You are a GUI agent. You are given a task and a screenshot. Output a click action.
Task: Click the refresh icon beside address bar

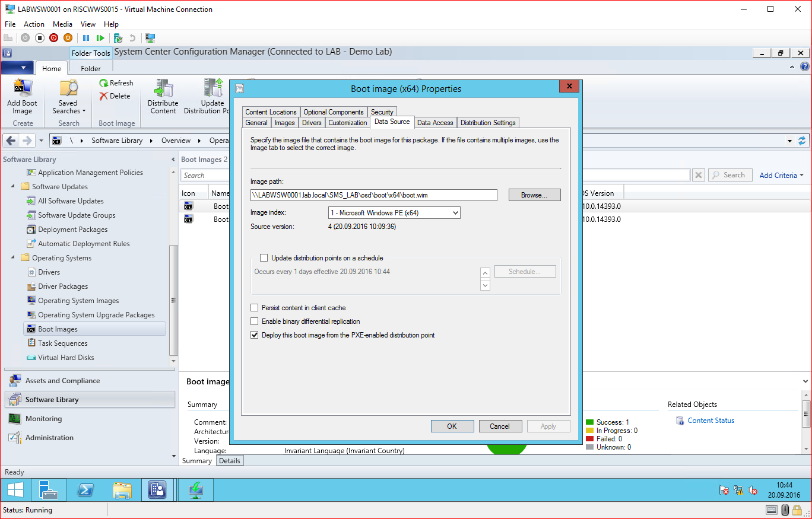point(802,141)
